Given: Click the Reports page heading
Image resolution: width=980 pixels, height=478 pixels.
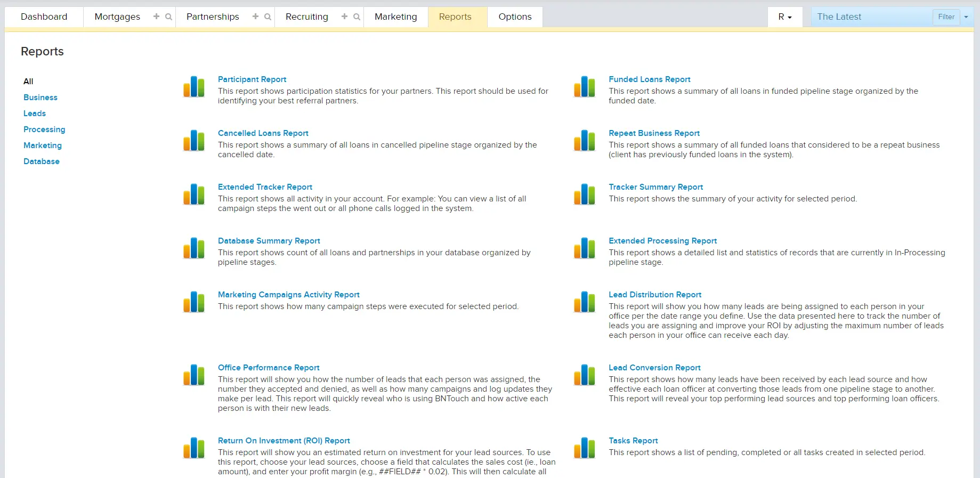Looking at the screenshot, I should (x=42, y=51).
